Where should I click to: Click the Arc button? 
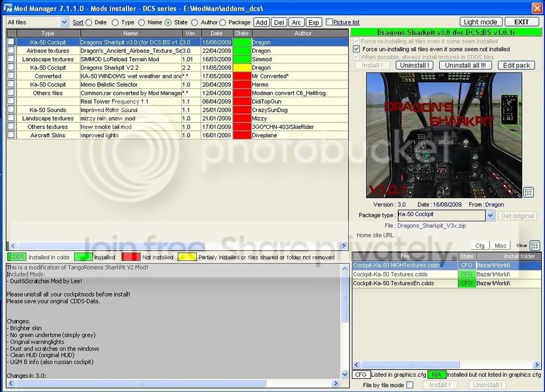296,22
